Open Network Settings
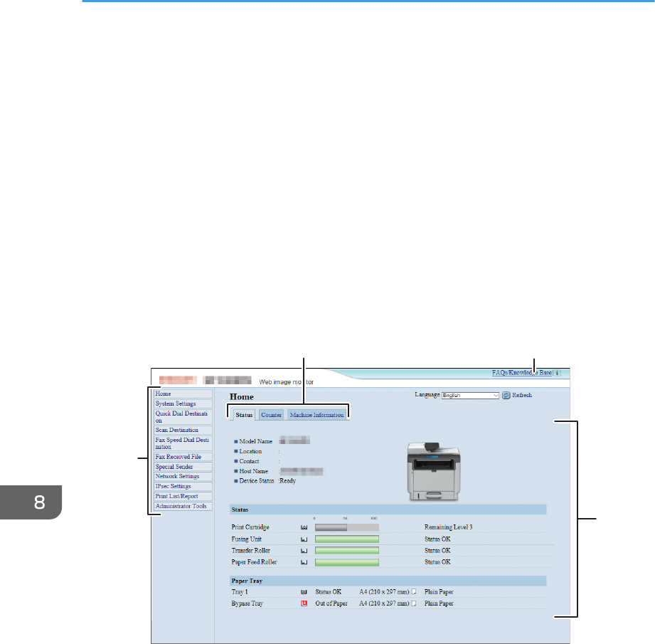The width and height of the screenshot is (655, 644). (x=183, y=477)
